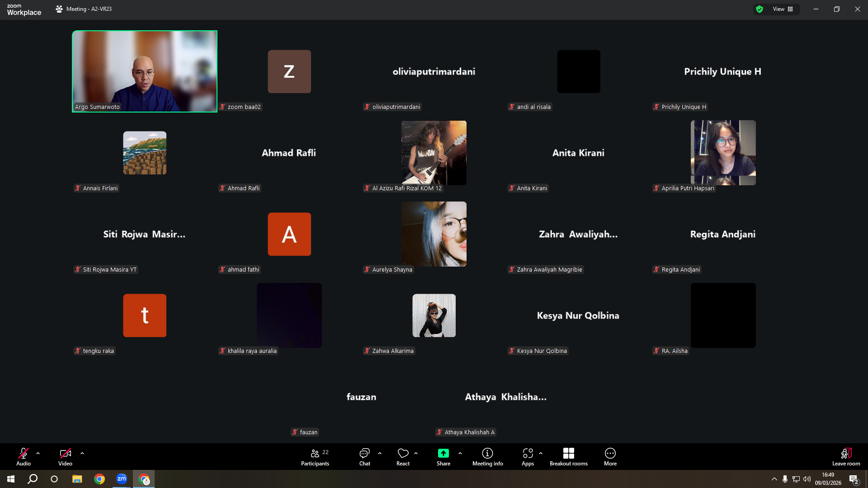Open Google Chrome from the taskbar
The image size is (868, 488).
(x=99, y=479)
